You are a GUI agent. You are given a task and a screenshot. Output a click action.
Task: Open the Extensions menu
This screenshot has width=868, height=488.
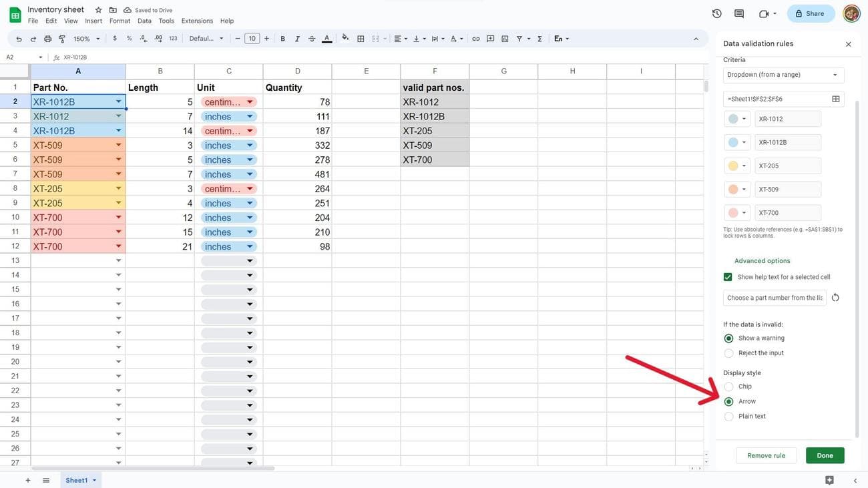point(197,21)
